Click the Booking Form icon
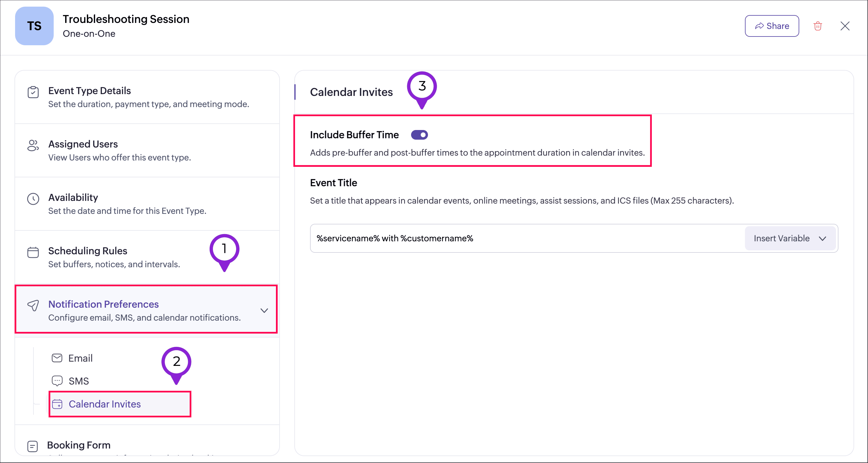Screen dimensions: 868x463 [32, 446]
